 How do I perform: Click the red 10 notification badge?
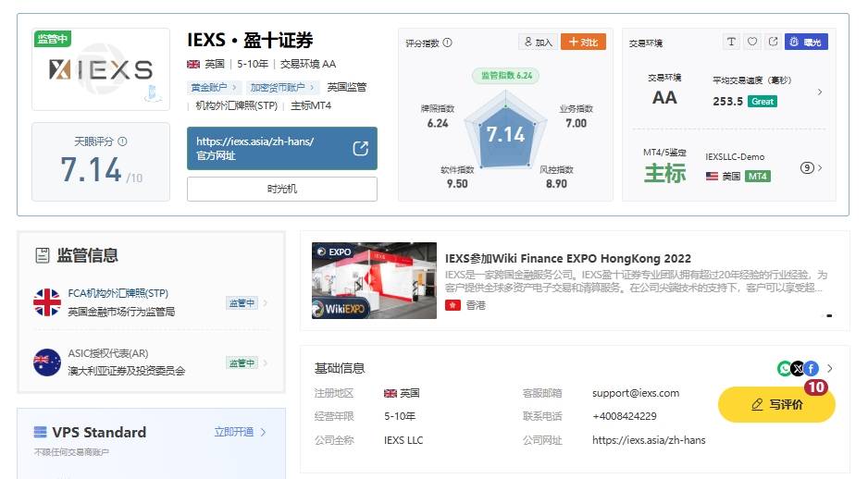(x=816, y=387)
